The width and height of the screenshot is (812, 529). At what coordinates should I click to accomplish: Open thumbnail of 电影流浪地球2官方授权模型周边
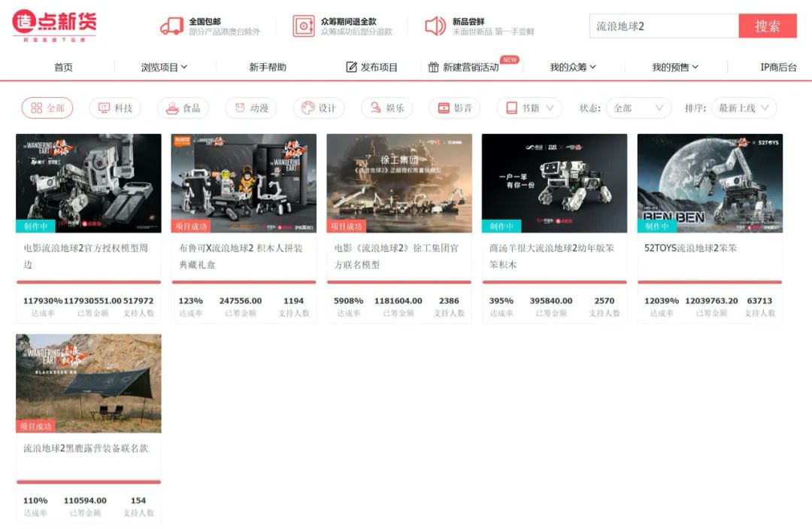89,183
